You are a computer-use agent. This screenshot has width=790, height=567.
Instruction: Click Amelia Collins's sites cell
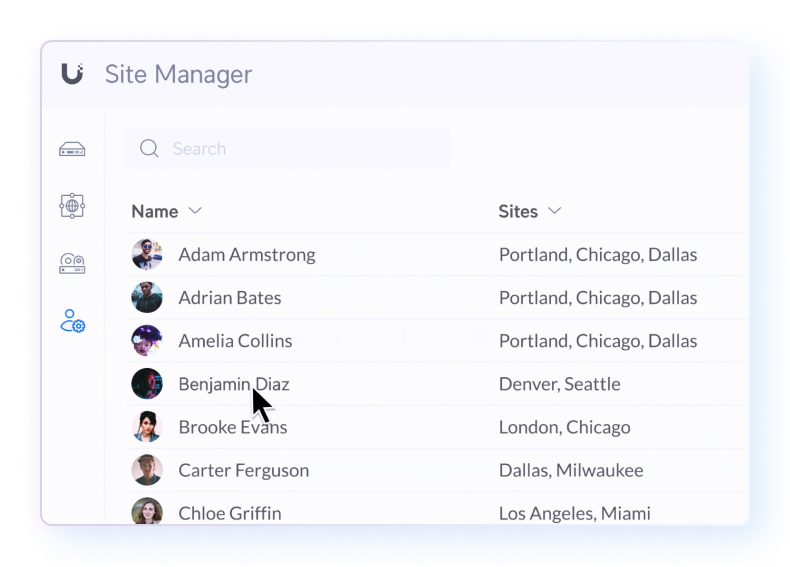(598, 341)
